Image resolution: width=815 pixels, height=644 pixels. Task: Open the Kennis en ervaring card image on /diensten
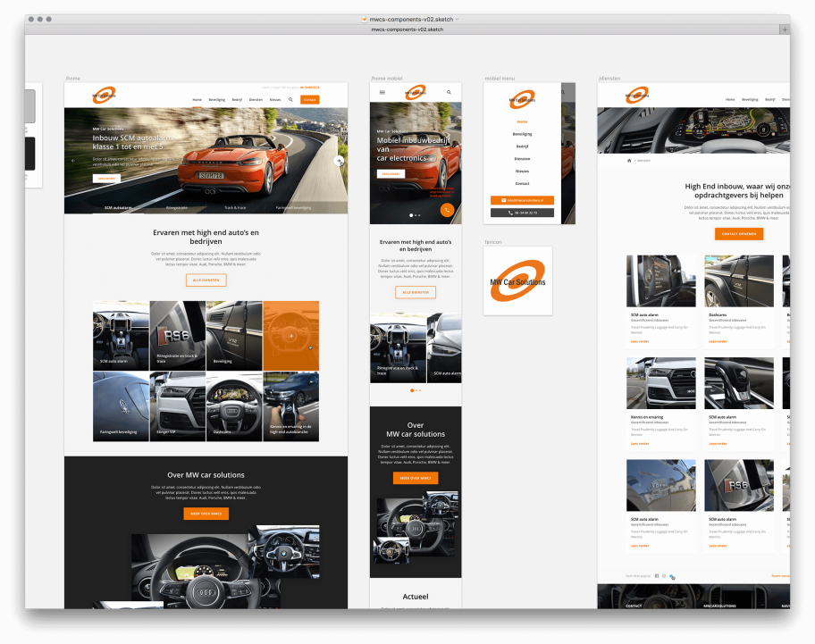pyautogui.click(x=661, y=383)
